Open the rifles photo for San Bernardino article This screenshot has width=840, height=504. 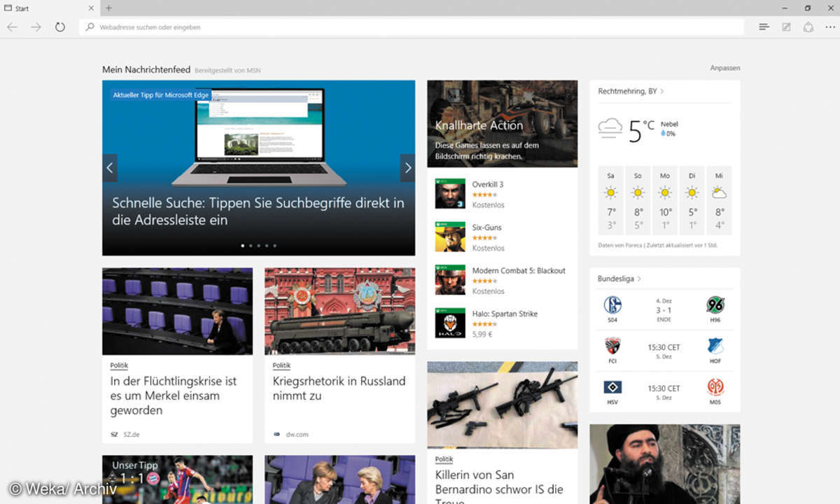pyautogui.click(x=503, y=405)
